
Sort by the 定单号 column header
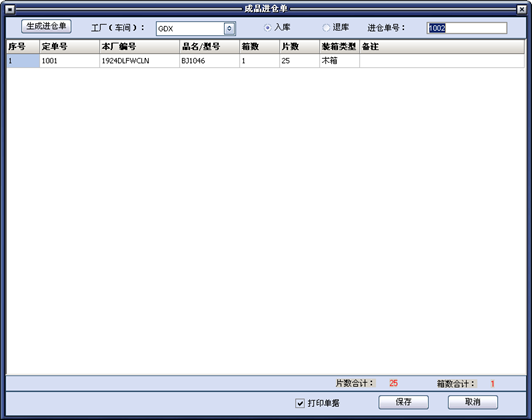(x=69, y=46)
